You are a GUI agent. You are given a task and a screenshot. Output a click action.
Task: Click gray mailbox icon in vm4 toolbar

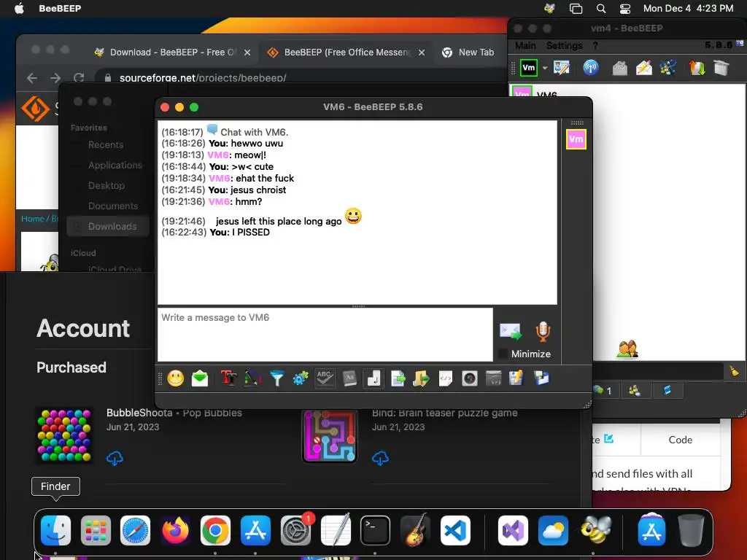620,68
